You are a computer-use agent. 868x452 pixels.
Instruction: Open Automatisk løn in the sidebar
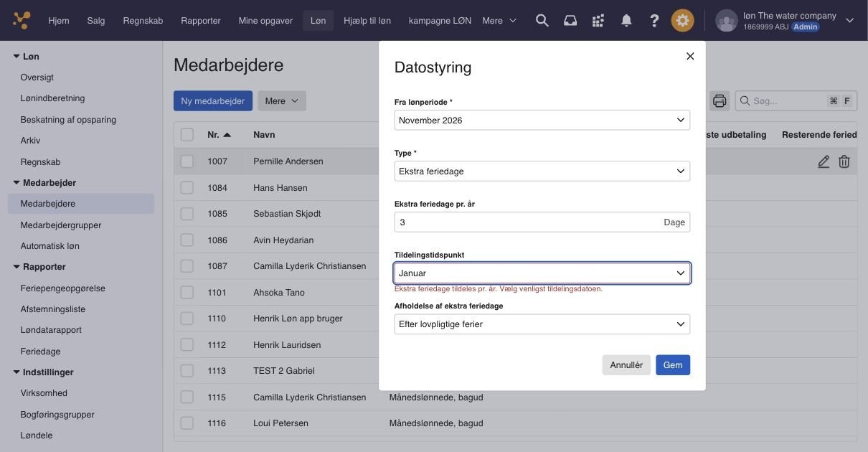coord(50,246)
